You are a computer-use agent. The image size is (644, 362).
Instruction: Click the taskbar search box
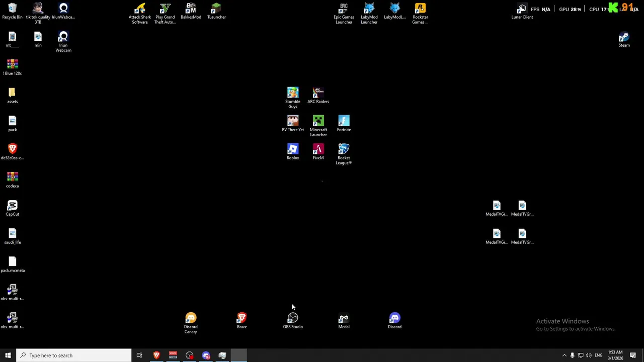tap(73, 355)
